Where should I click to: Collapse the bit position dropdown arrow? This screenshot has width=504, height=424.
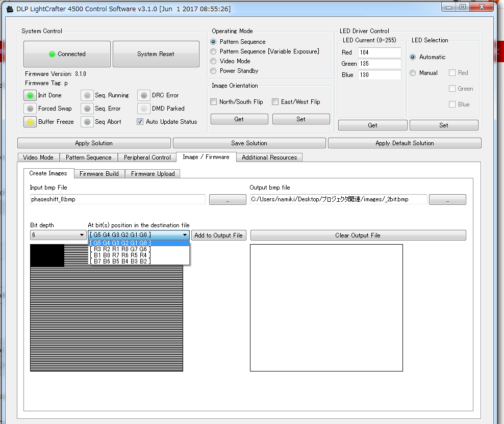pos(185,235)
